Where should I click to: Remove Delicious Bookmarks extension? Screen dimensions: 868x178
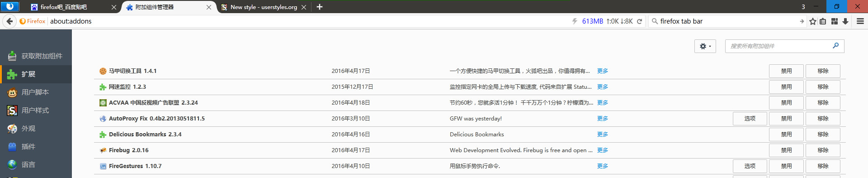pyautogui.click(x=823, y=135)
